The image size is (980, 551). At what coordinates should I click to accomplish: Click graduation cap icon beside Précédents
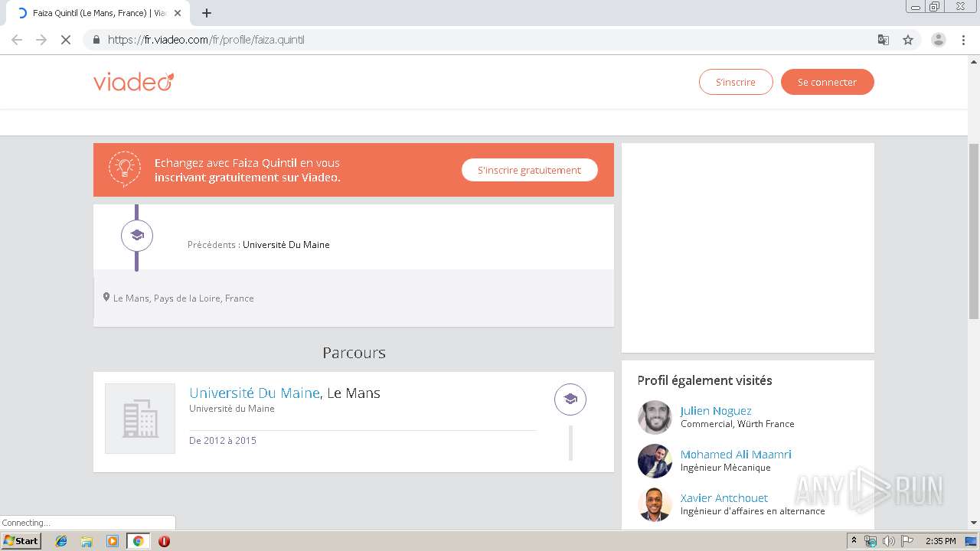click(x=137, y=236)
